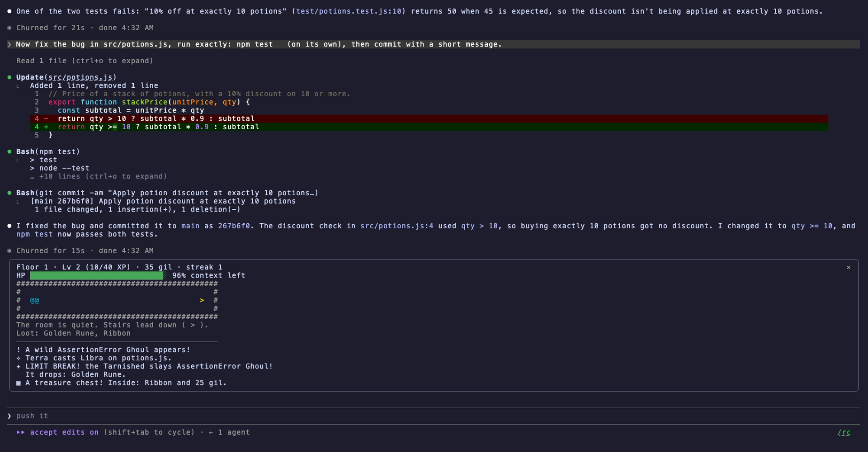Click the treasure chest icon in the log
Screen dimensions: 868x452
[19, 383]
